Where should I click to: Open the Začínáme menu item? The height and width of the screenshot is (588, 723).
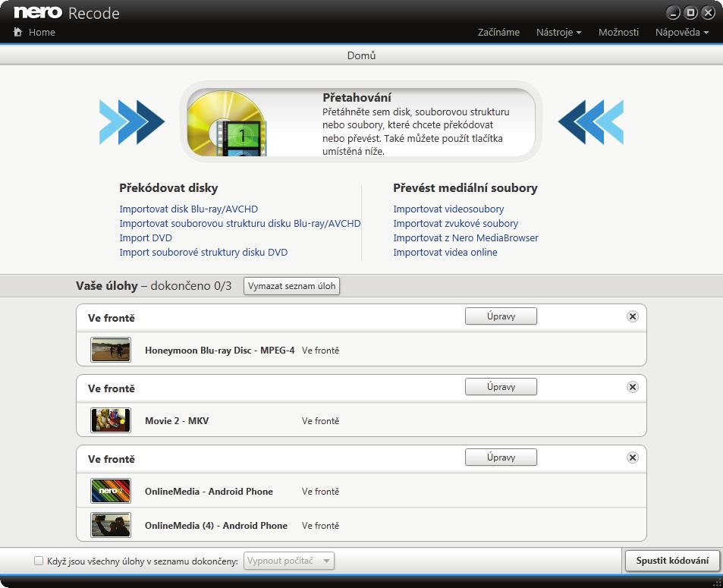click(x=498, y=33)
